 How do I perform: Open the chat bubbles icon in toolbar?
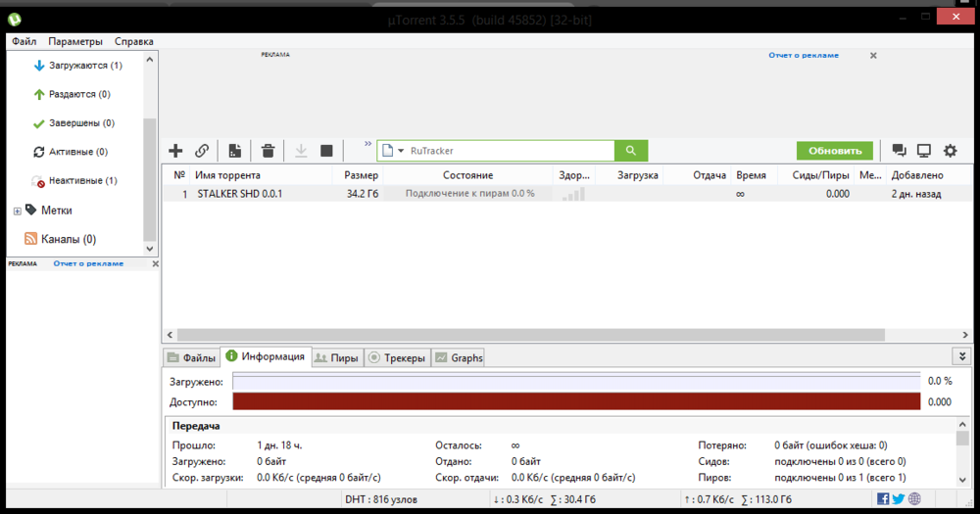899,151
